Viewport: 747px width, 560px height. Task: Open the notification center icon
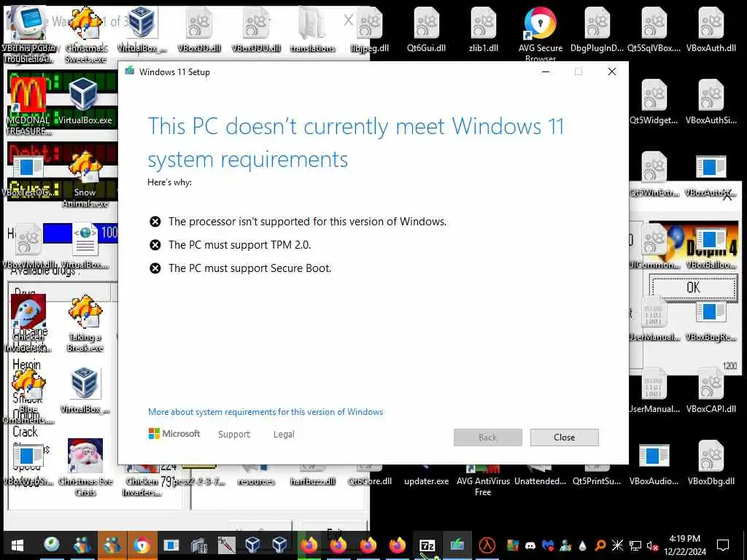pyautogui.click(x=723, y=545)
